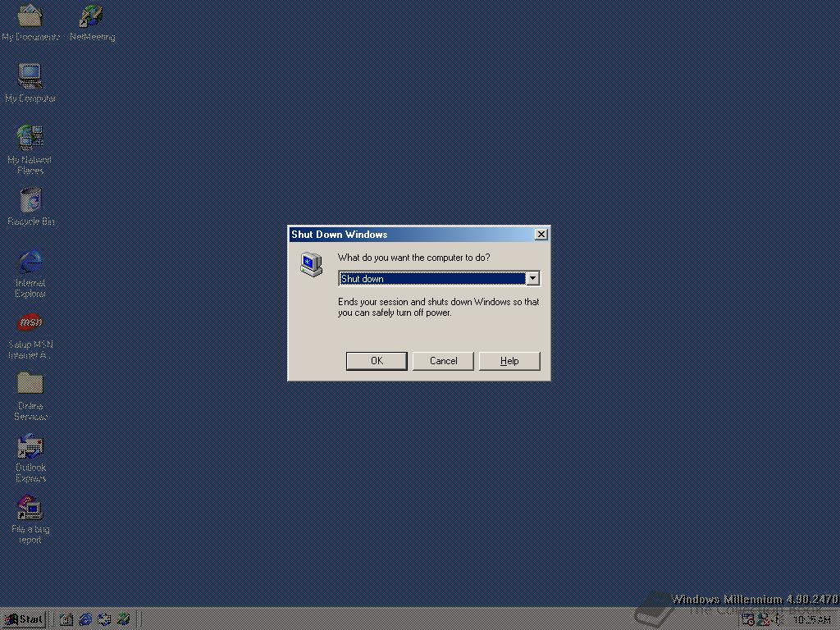Click the Show Desktop quick launch icon
The image size is (840, 630).
(x=66, y=620)
